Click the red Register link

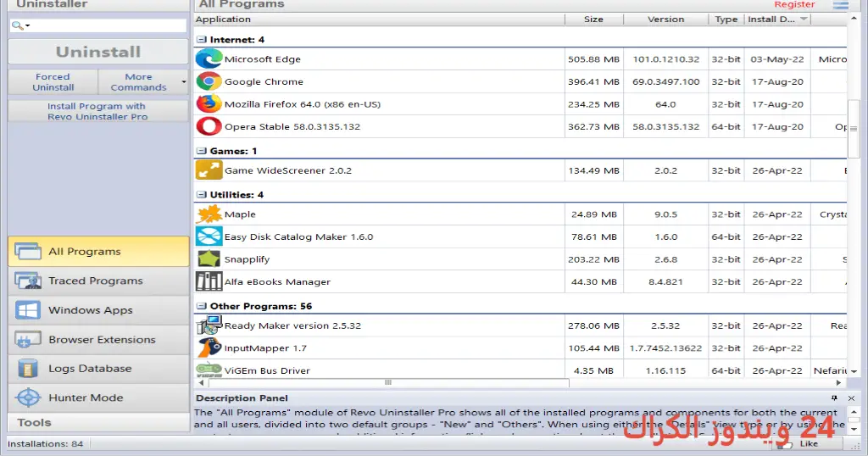[x=794, y=4]
